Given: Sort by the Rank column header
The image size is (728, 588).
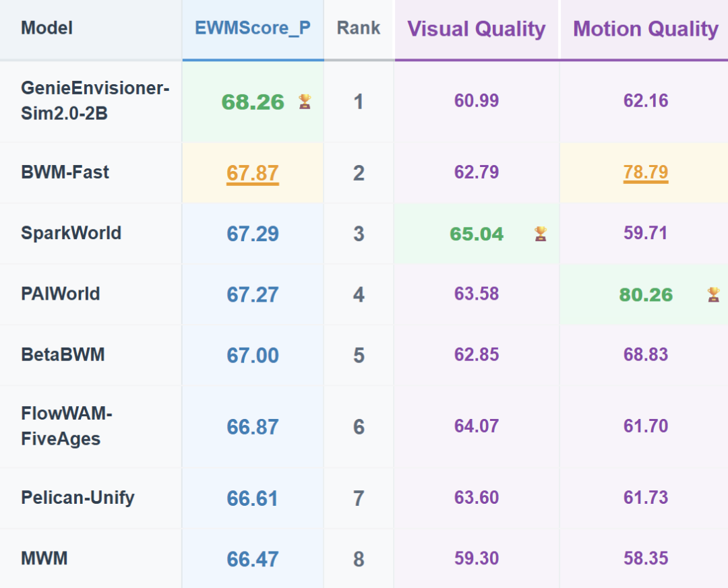Looking at the screenshot, I should pos(359,28).
